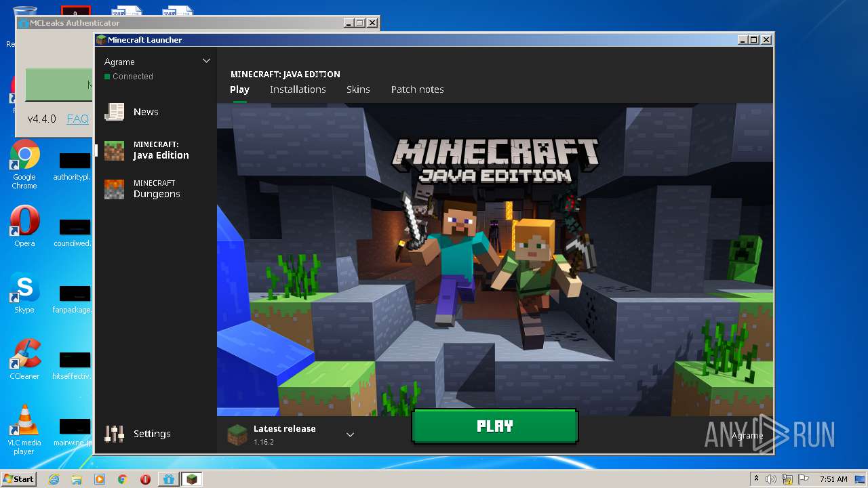Open VLC media player desktop shortcut
Viewport: 868px width, 488px height.
[24, 430]
